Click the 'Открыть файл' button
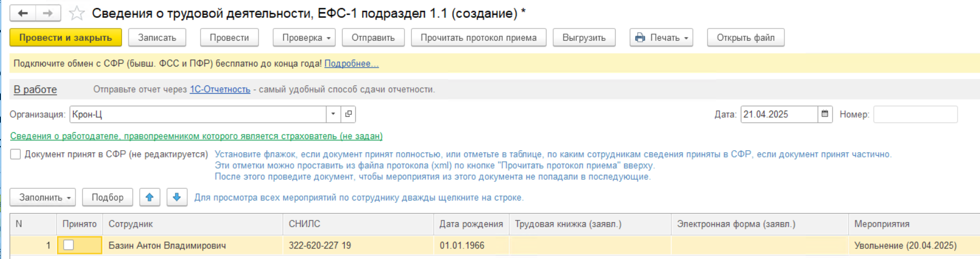 tap(746, 37)
